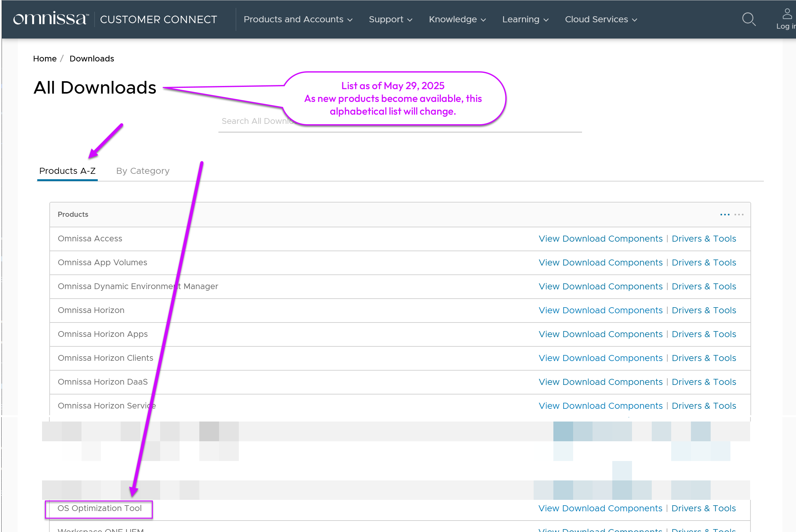Click the Omnissa Horizon Service name
This screenshot has width=796, height=532.
(107, 406)
